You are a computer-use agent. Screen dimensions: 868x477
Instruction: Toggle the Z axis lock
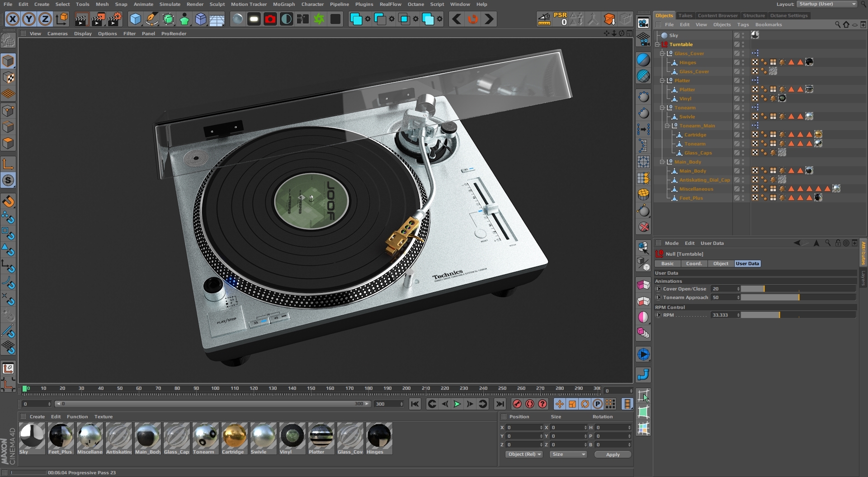(x=45, y=19)
